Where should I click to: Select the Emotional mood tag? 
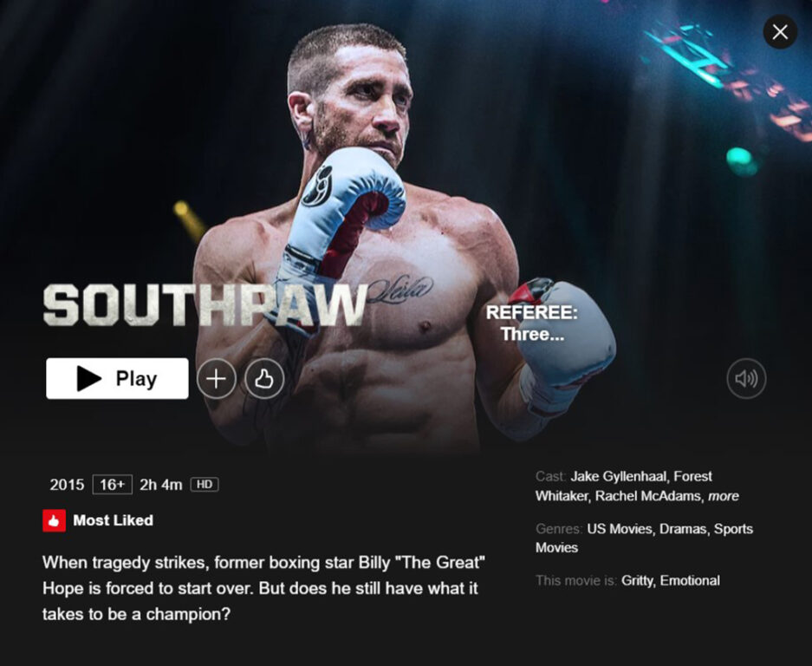pos(690,580)
